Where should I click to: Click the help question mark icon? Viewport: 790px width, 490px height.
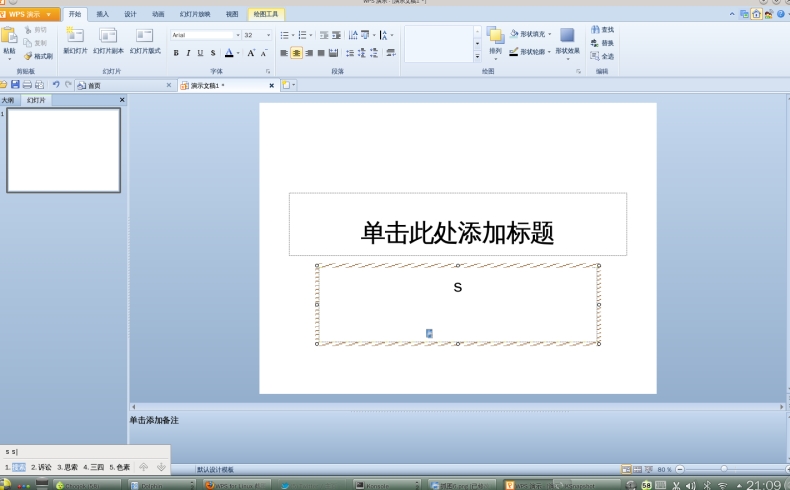coord(780,14)
